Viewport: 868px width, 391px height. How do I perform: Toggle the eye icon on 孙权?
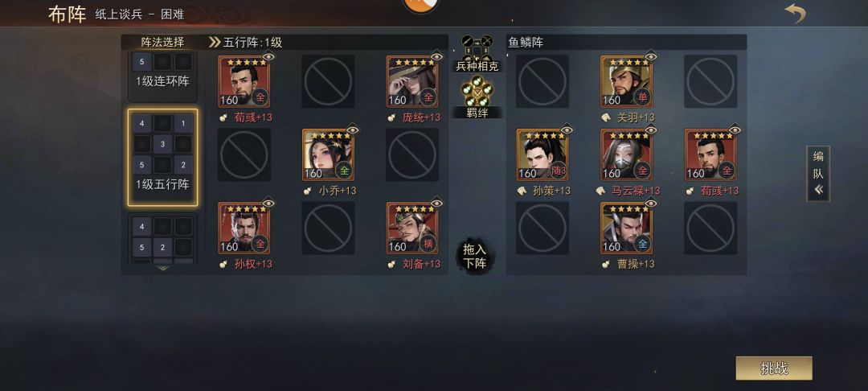268,204
